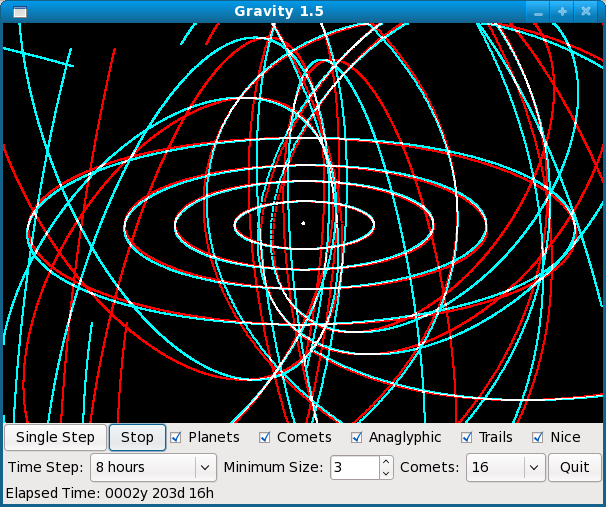606x507 pixels.
Task: Open the Time Step dropdown showing 8 hours
Action: click(153, 467)
